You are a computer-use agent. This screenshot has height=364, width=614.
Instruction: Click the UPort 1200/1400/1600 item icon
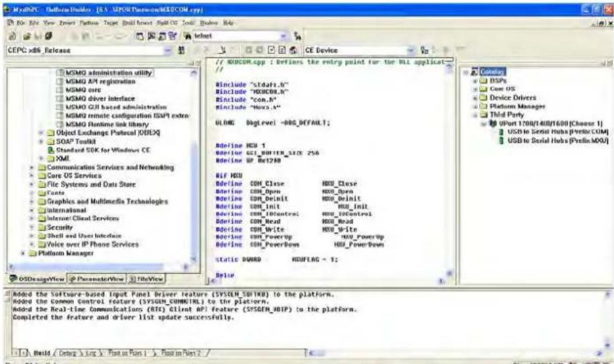[493, 123]
